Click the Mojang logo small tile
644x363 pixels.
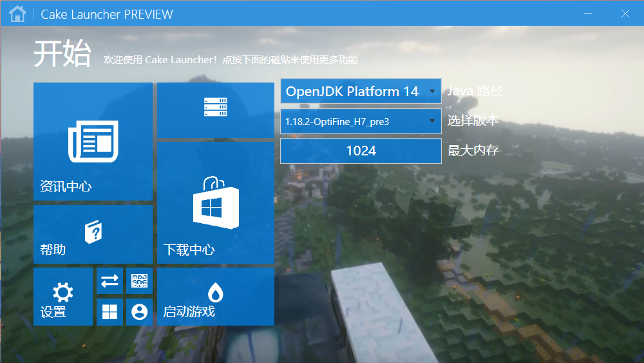point(139,280)
